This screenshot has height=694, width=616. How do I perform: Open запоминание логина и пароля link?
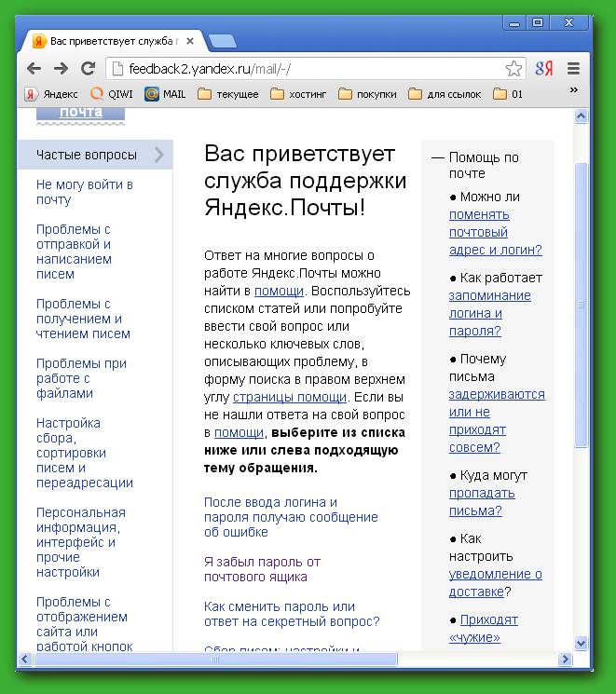click(490, 313)
